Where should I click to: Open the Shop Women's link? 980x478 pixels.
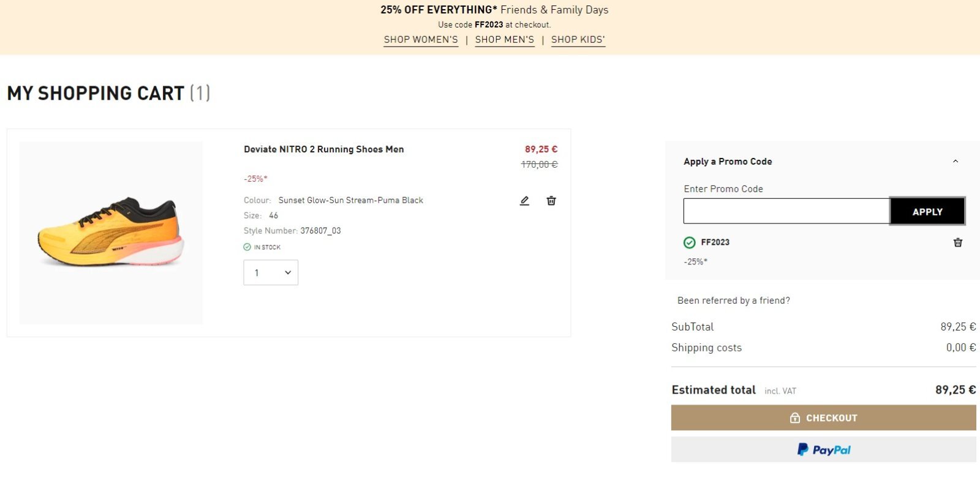pyautogui.click(x=421, y=40)
